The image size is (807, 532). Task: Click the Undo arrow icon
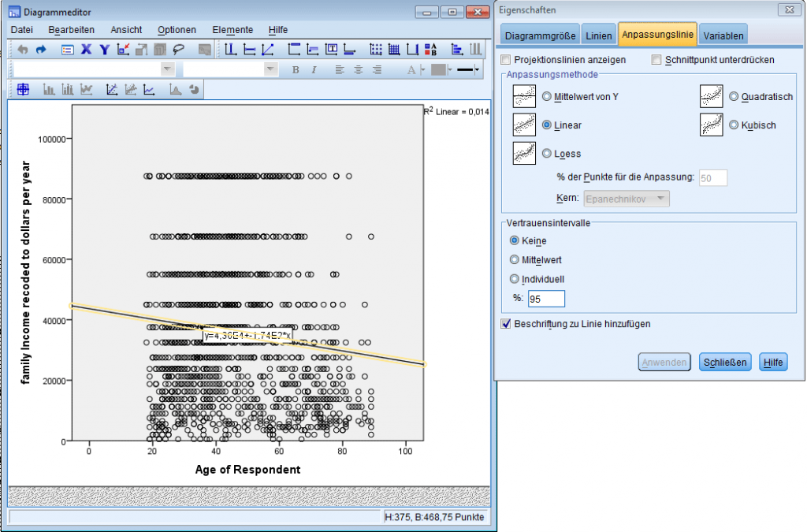(24, 48)
